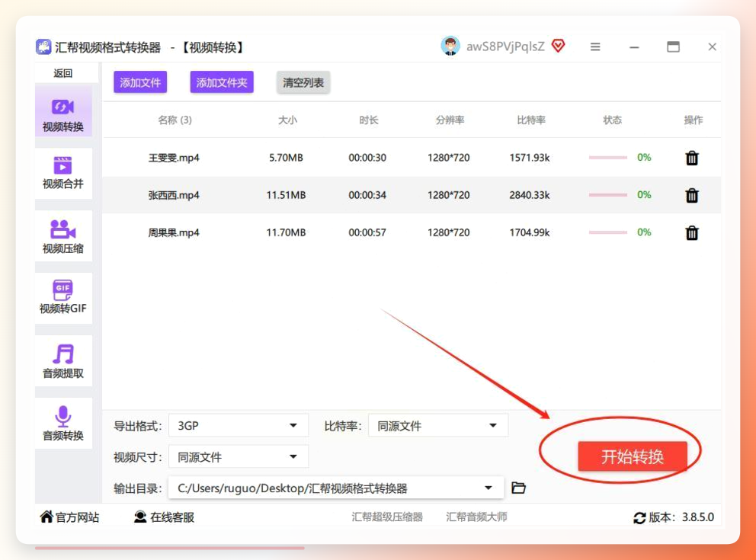Delete 周果果.mp4 with its trash icon

pyautogui.click(x=692, y=233)
